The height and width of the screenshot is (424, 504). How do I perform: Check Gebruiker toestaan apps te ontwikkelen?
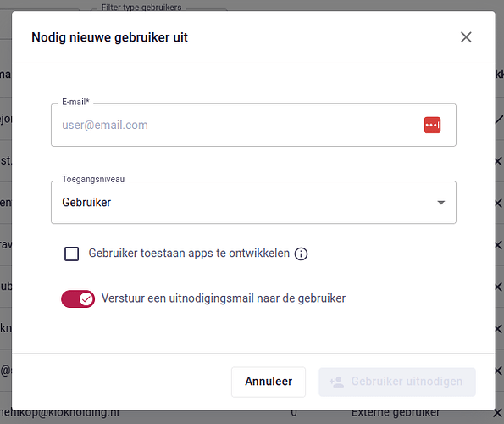71,254
